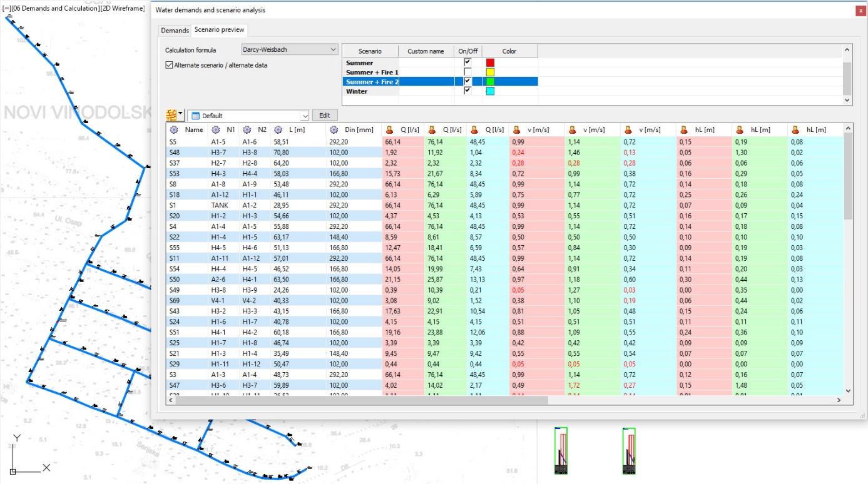The width and height of the screenshot is (868, 484).
Task: Open the Calculation formula Darcy-Weisbach dropdown
Action: (289, 49)
